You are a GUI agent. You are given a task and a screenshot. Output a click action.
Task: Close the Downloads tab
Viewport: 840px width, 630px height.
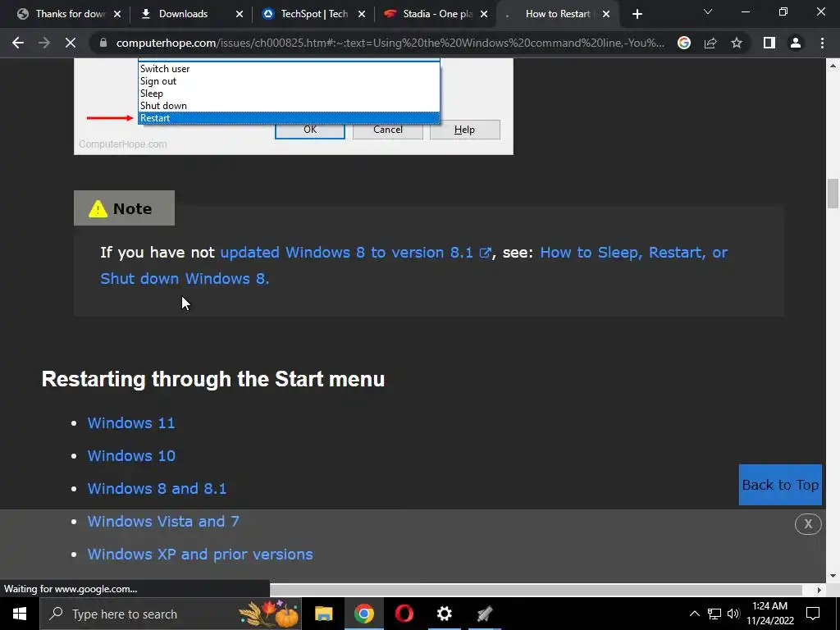240,15
